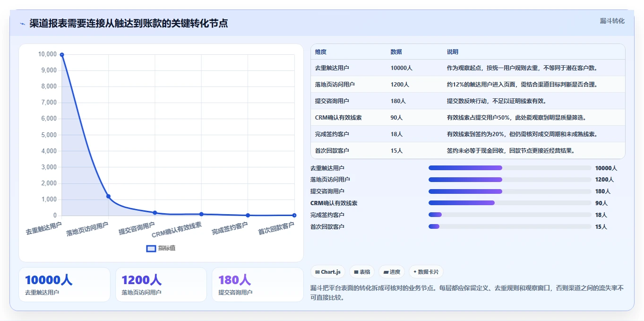Select the 进度 tag chip
The height and width of the screenshot is (321, 644).
pyautogui.click(x=392, y=272)
